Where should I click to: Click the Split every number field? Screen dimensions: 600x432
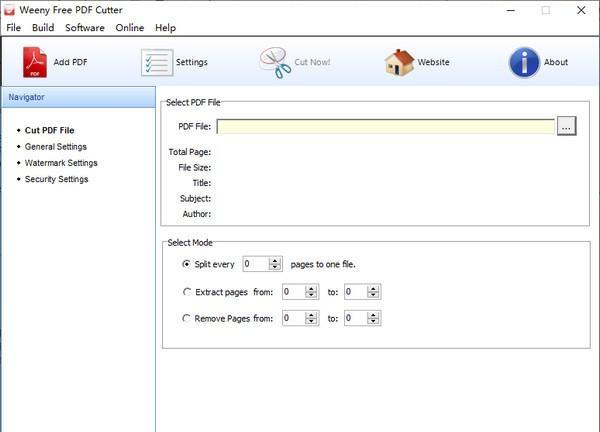(x=256, y=264)
